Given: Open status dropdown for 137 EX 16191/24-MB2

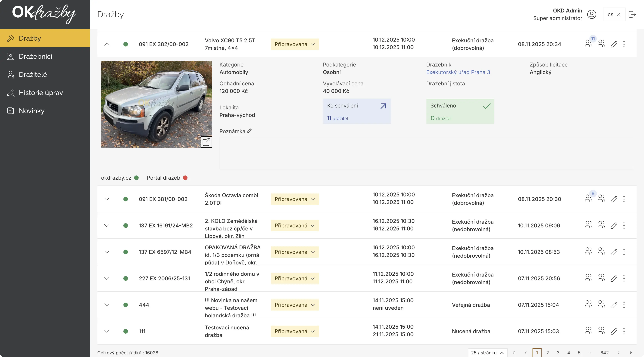Looking at the screenshot, I should point(294,226).
